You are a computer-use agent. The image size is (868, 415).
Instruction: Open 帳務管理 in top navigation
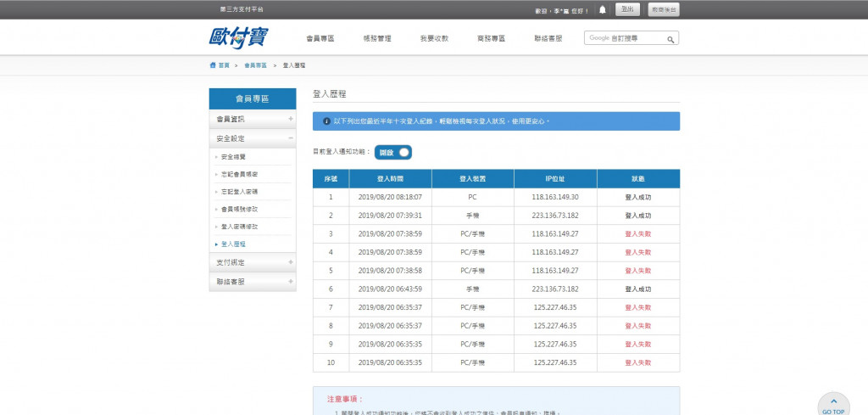377,38
